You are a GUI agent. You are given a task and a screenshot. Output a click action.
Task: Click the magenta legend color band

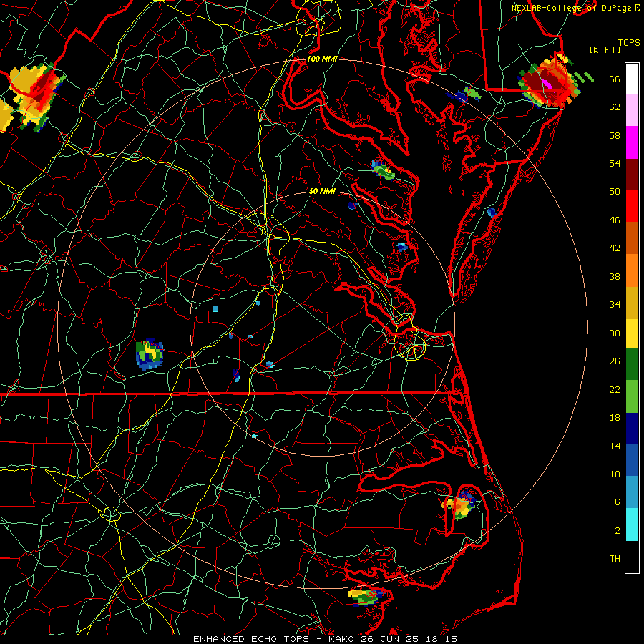632,142
